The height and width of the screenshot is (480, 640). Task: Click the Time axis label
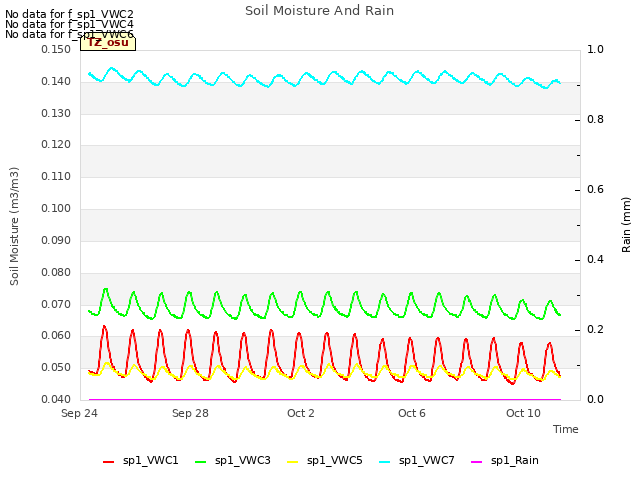tap(566, 429)
